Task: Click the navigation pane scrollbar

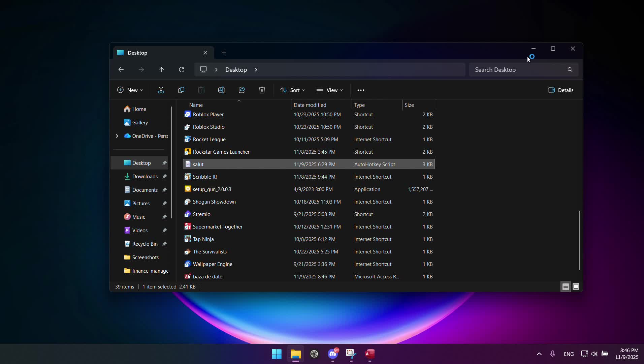Action: [172, 162]
